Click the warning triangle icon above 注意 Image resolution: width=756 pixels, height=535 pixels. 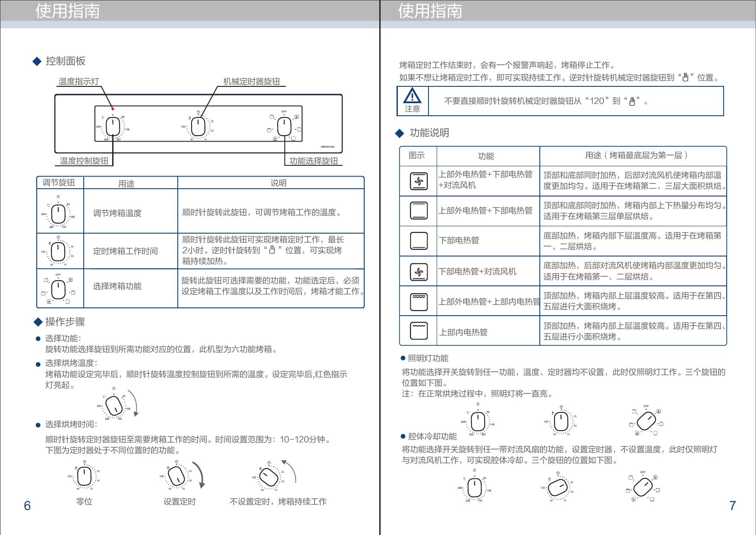coord(412,95)
